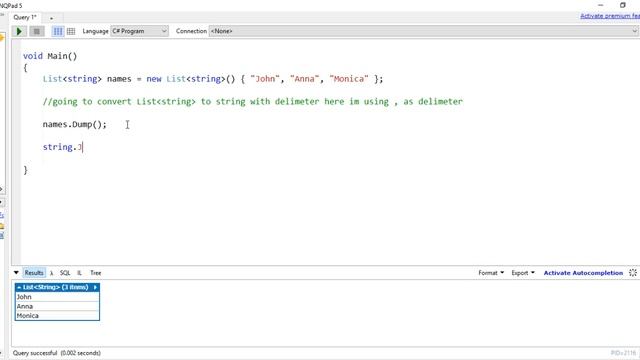
Task: Toggle results panel undock icon
Action: 633,273
